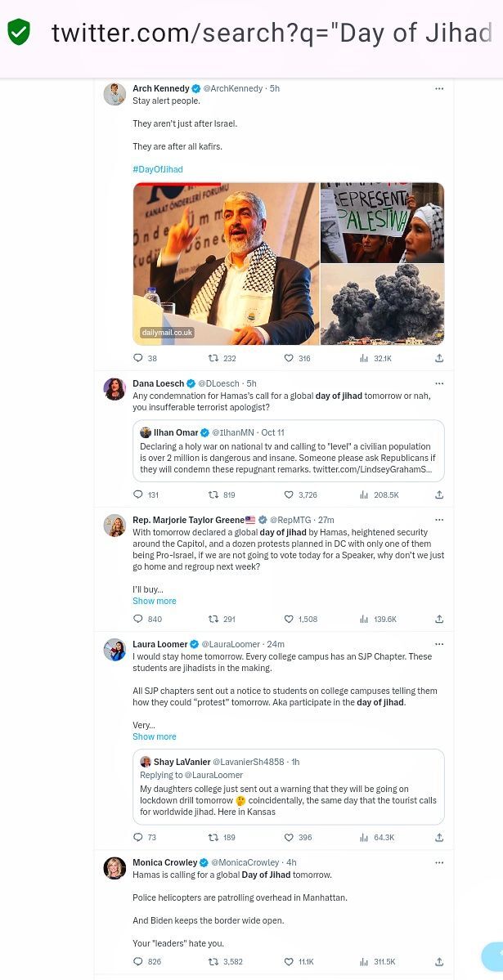Open more options on Dana Loesch's tweet

(x=439, y=383)
